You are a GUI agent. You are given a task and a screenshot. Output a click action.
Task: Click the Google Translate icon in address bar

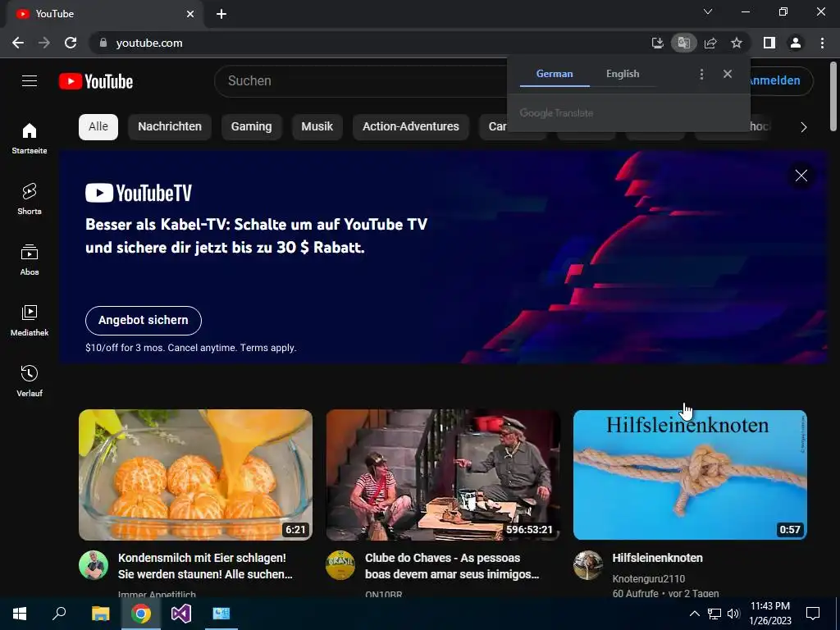click(x=683, y=43)
